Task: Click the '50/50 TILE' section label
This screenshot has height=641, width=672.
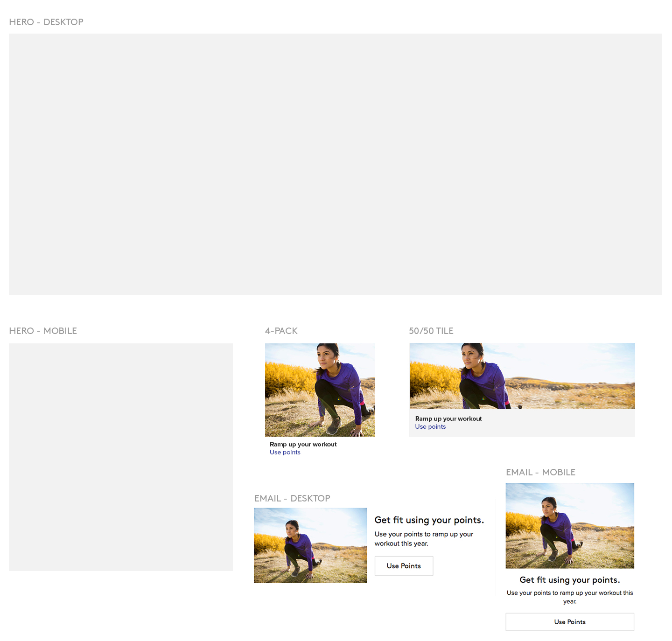Action: [x=431, y=331]
